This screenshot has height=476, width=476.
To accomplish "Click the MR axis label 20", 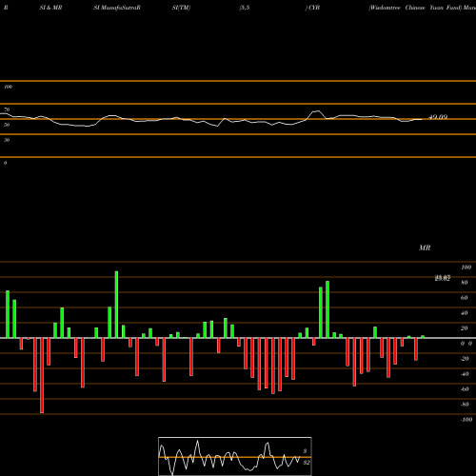I will pyautogui.click(x=464, y=328).
